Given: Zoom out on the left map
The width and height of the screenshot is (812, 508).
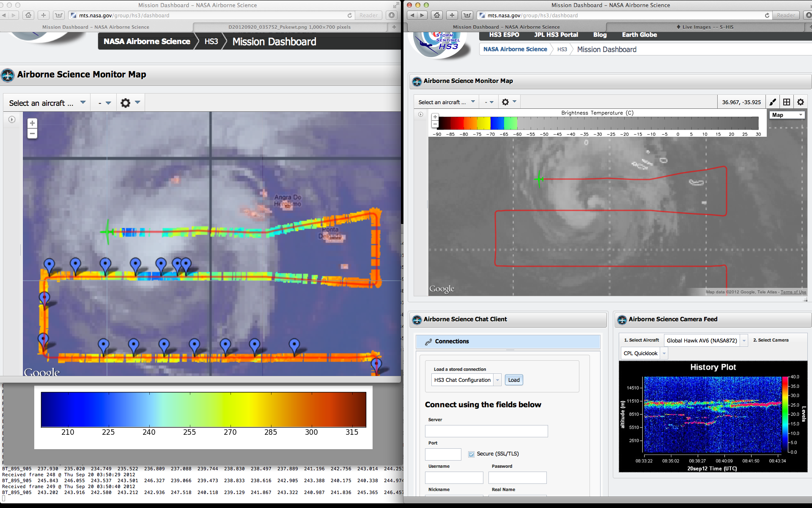Looking at the screenshot, I should pyautogui.click(x=32, y=134).
